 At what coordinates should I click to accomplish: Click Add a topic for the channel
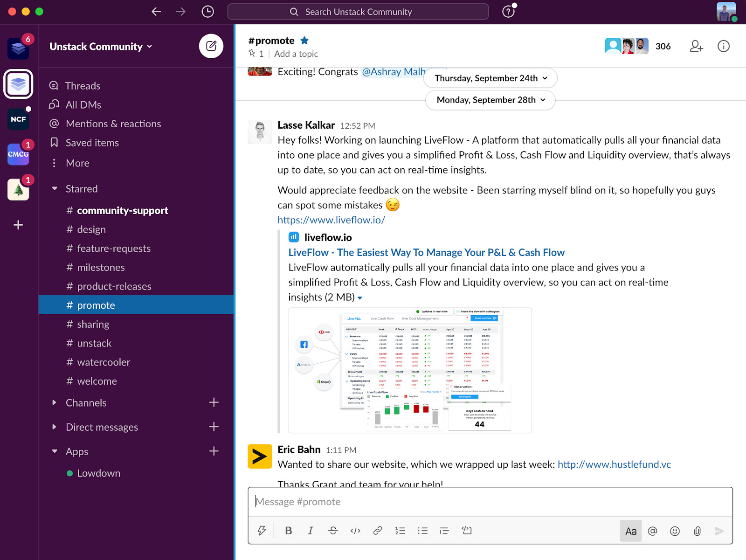pos(296,54)
